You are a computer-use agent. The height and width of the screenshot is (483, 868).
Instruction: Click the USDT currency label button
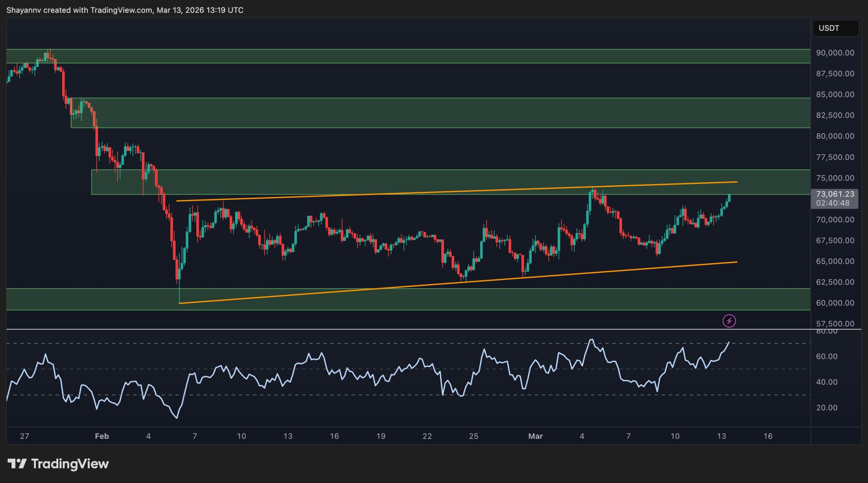tap(835, 28)
